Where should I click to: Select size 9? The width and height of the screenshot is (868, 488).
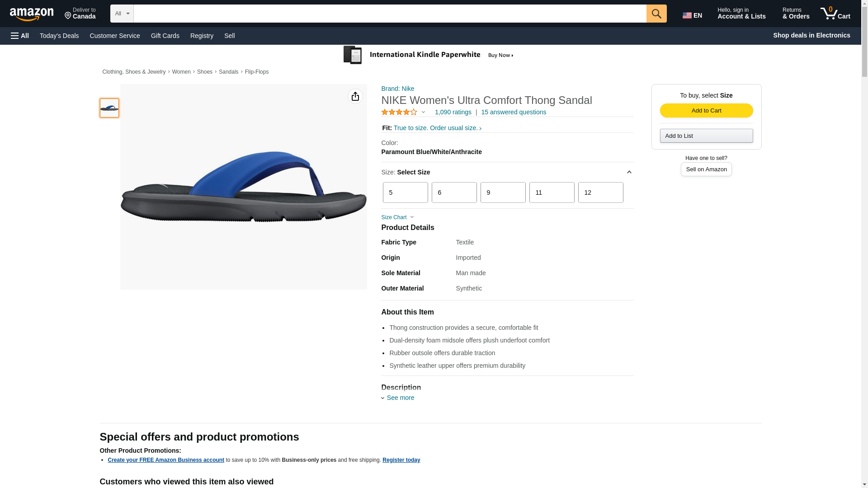point(503,192)
